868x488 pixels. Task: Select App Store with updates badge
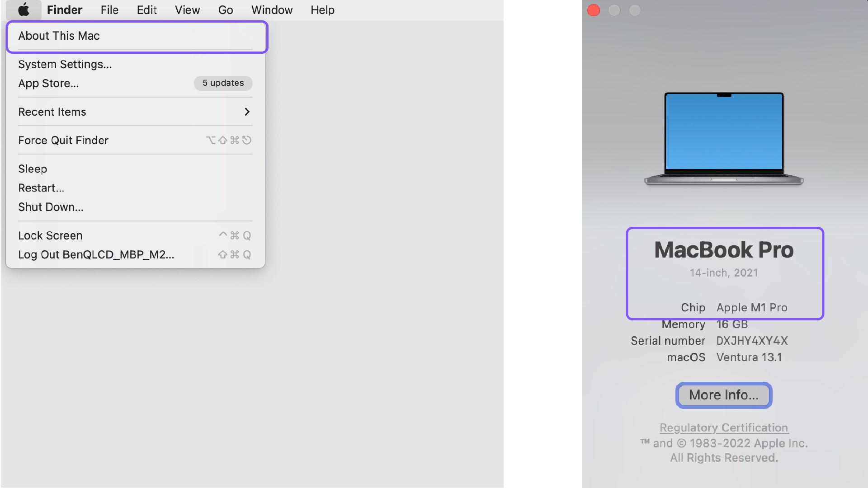tap(135, 83)
